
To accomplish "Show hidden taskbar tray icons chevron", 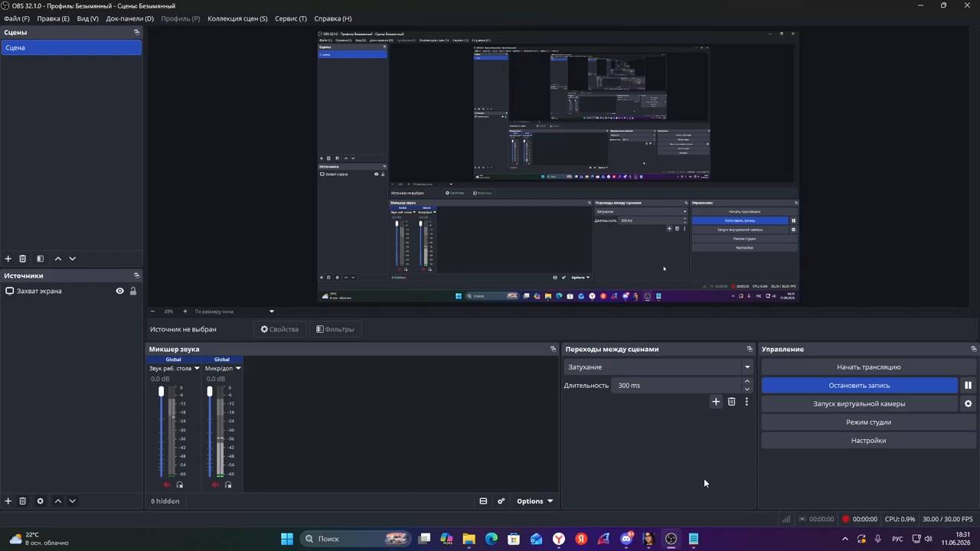I will 845,539.
